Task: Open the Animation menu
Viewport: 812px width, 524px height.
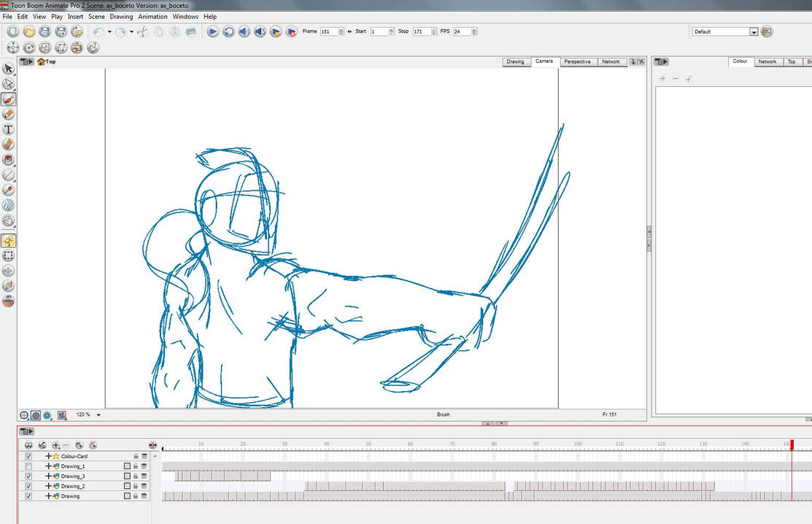Action: coord(152,17)
